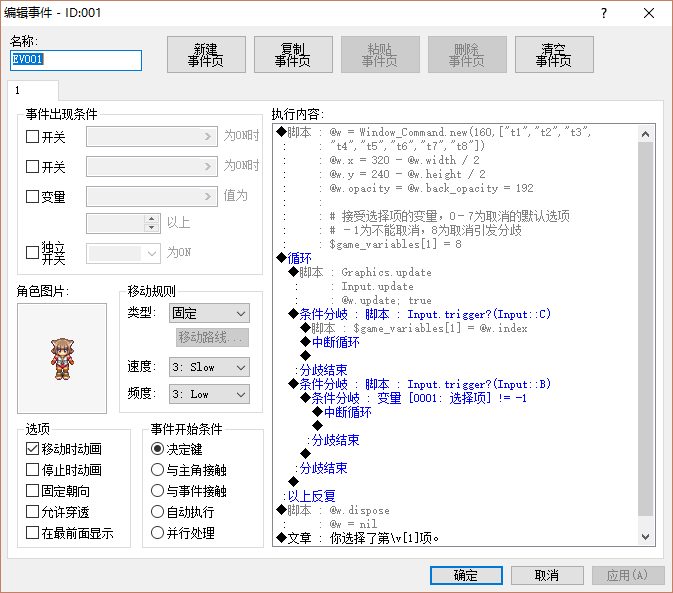Open the help question mark in title bar
Image resolution: width=673 pixels, height=593 pixels.
tap(604, 13)
